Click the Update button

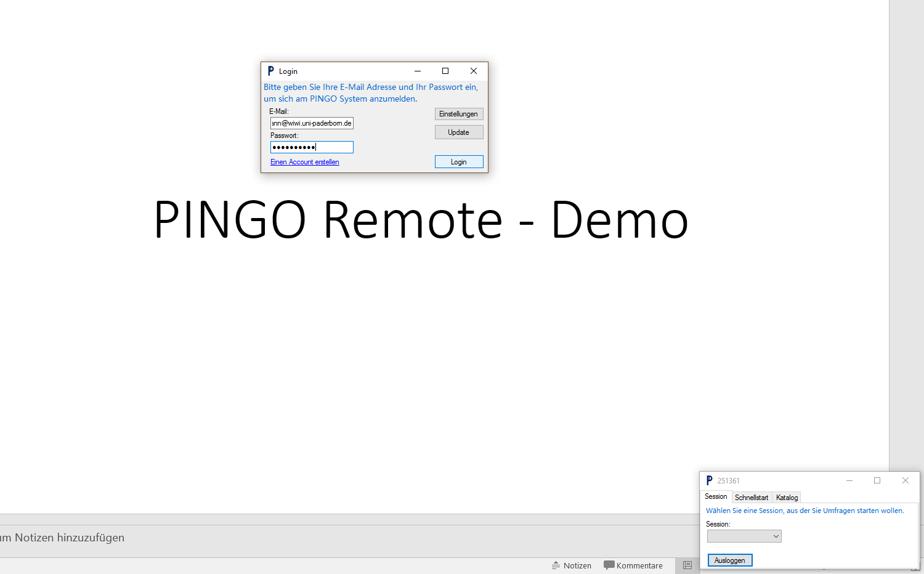point(459,132)
